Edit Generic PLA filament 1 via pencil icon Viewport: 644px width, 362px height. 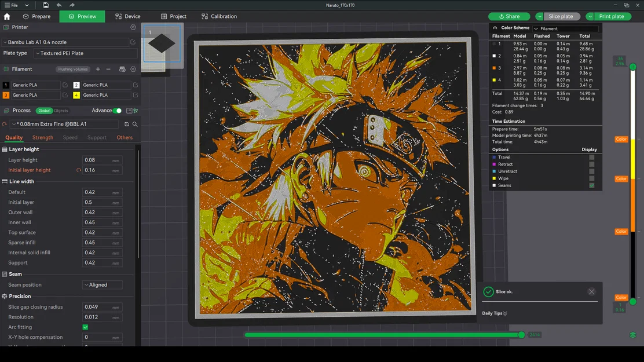point(65,85)
